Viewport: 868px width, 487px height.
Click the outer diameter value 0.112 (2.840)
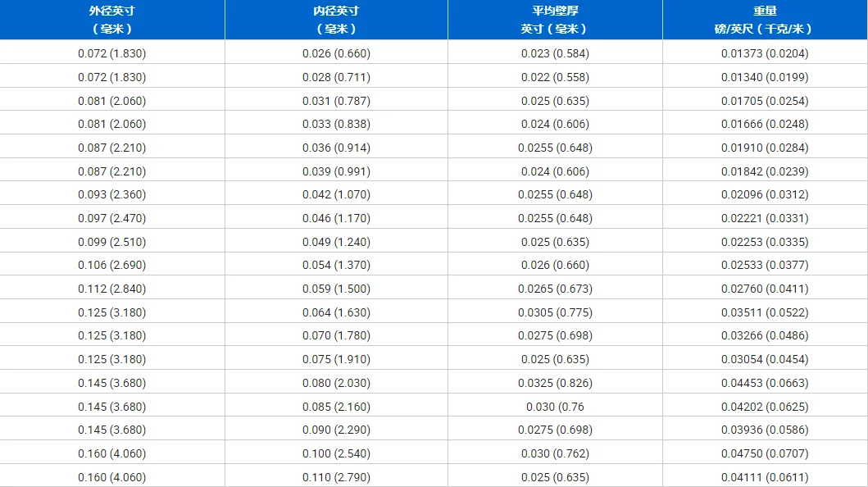click(x=111, y=289)
